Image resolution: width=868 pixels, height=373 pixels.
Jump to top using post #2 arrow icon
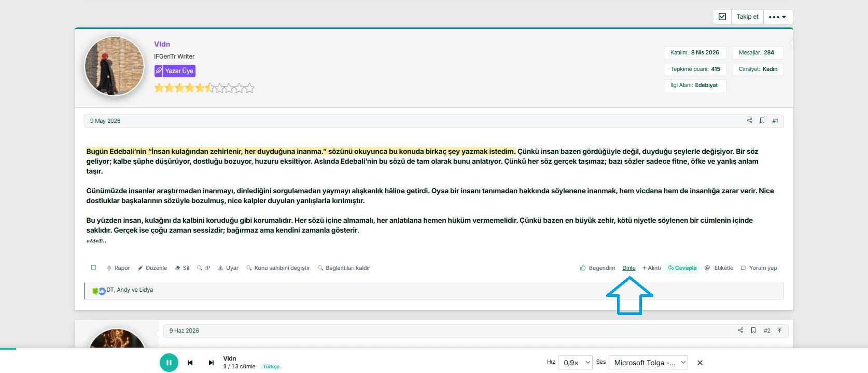pos(779,331)
